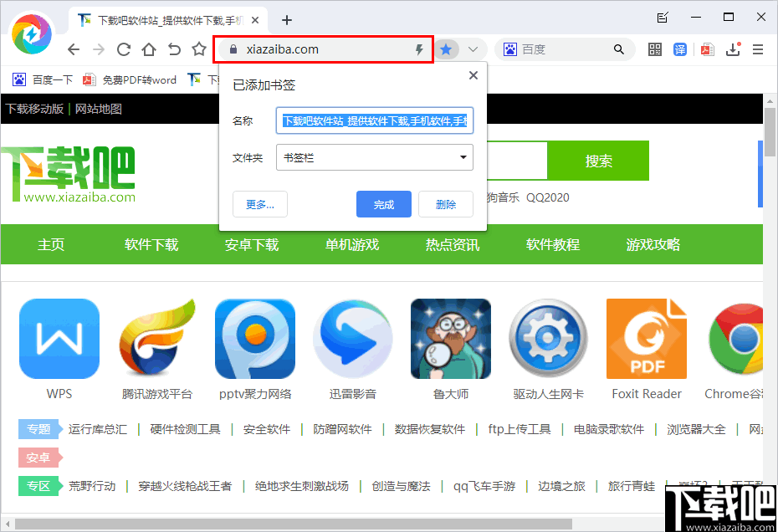Open 百度一下 bookmark

(43, 80)
